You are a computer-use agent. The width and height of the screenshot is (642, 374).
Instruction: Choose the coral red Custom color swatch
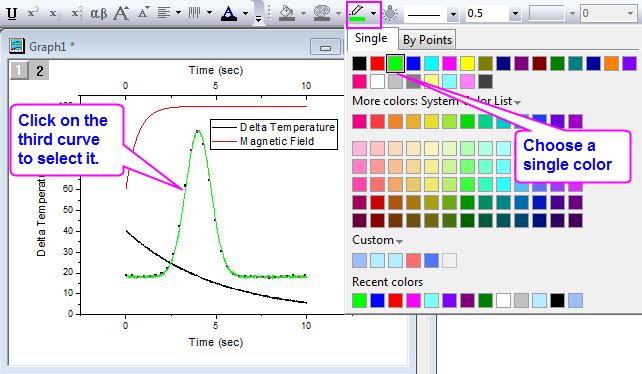(414, 260)
